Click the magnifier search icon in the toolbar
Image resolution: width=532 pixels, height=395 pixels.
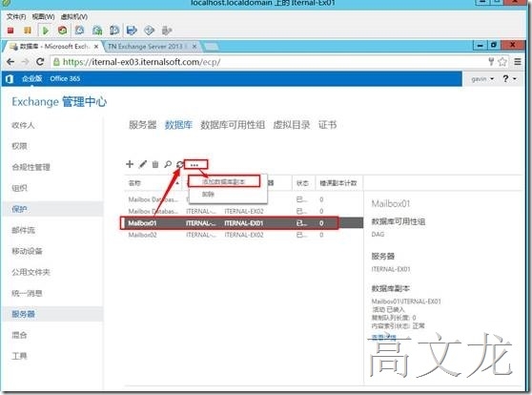pyautogui.click(x=167, y=164)
